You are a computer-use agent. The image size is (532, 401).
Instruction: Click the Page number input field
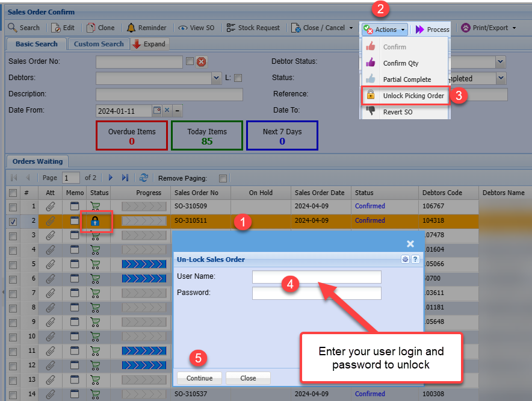(x=71, y=178)
